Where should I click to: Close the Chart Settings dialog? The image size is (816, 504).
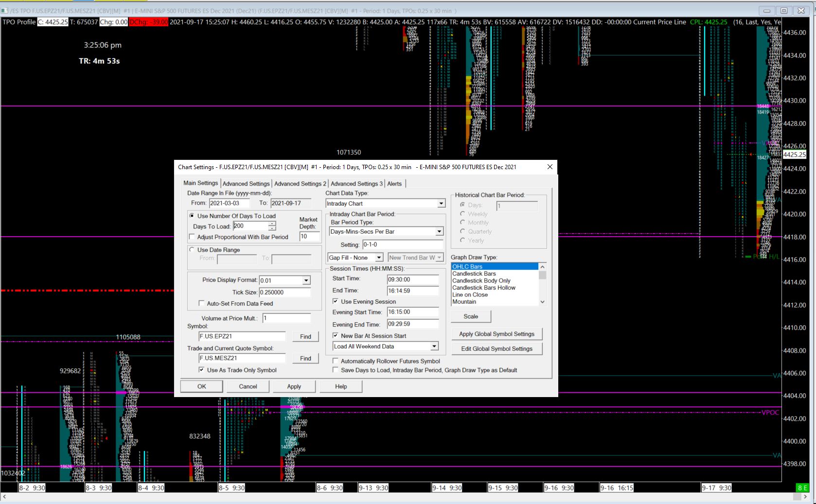[x=550, y=167]
